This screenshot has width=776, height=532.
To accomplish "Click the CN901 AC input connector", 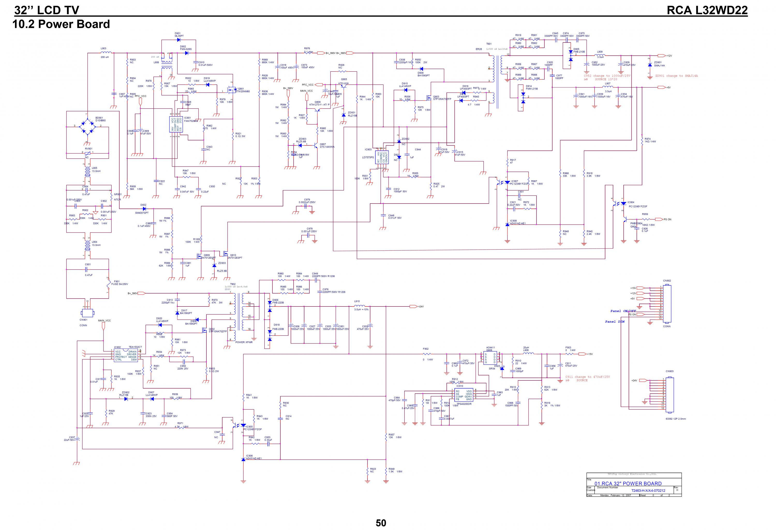I will click(x=87, y=313).
